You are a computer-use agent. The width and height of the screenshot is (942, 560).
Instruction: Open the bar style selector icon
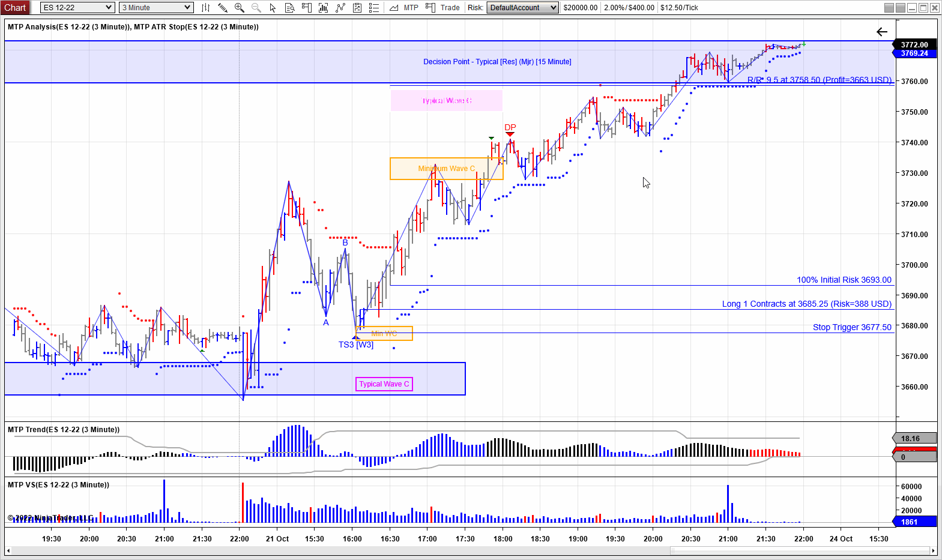[x=205, y=8]
